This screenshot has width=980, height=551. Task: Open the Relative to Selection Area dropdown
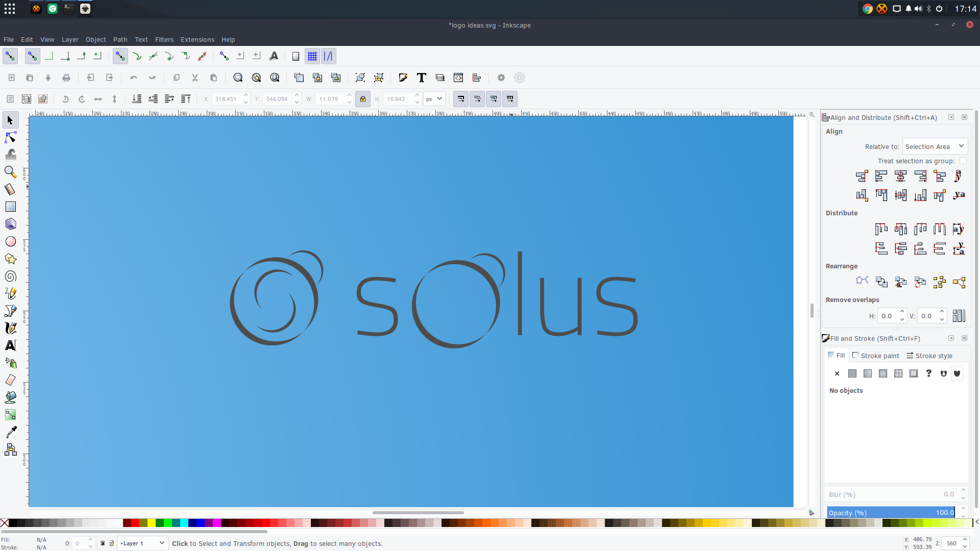tap(935, 146)
